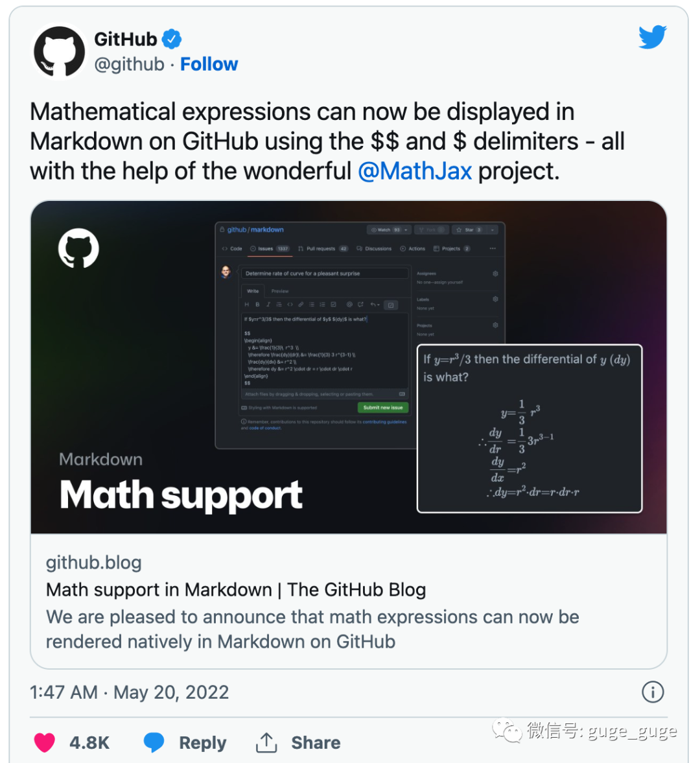Click the Reply speech bubble icon
Viewport: 700px width, 763px height.
tap(154, 743)
